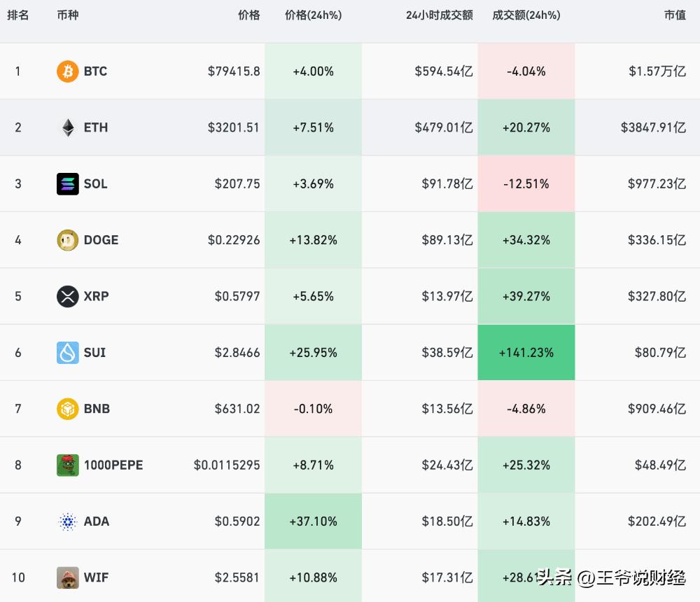Screen dimensions: 700x602
Task: Sort by 排名 column header
Action: pos(18,15)
